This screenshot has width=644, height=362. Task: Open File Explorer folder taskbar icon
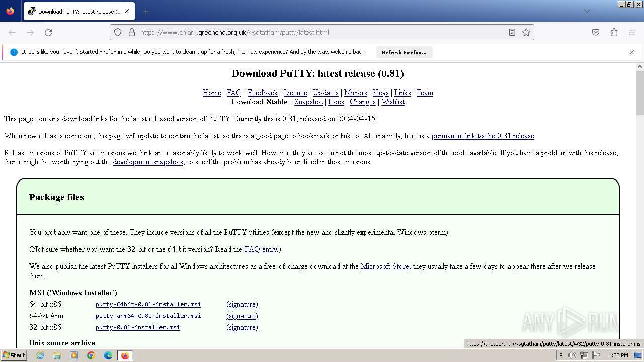click(57, 355)
